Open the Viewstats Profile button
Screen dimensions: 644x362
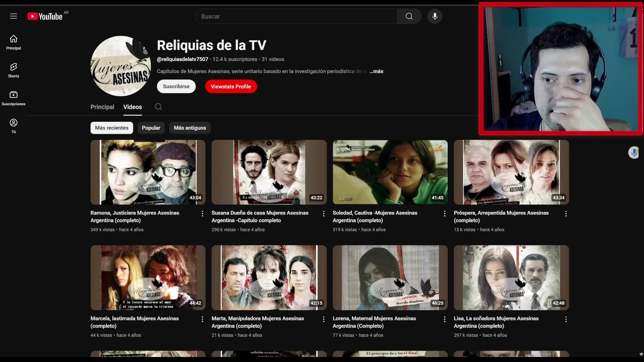[x=231, y=86]
